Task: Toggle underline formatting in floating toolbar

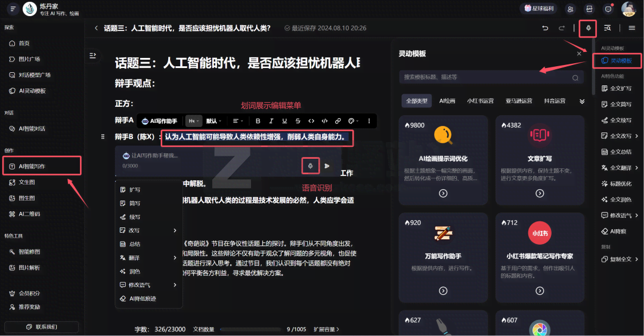Action: [284, 121]
